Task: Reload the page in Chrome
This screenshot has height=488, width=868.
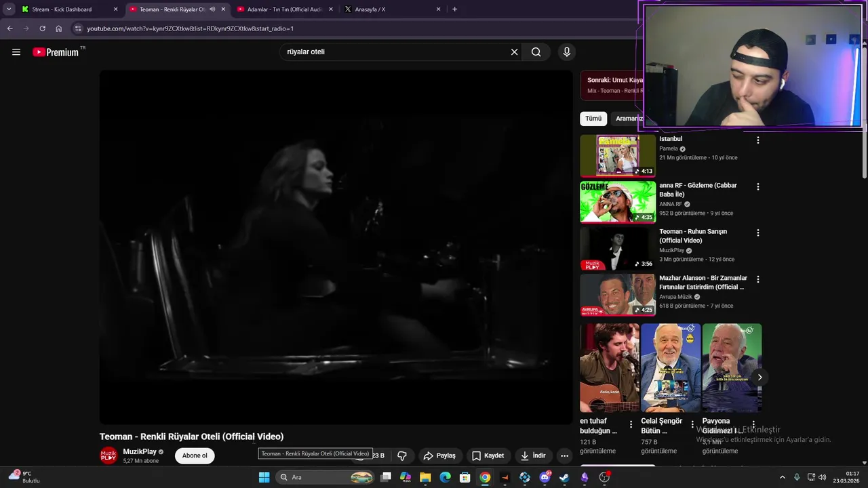Action: point(42,28)
